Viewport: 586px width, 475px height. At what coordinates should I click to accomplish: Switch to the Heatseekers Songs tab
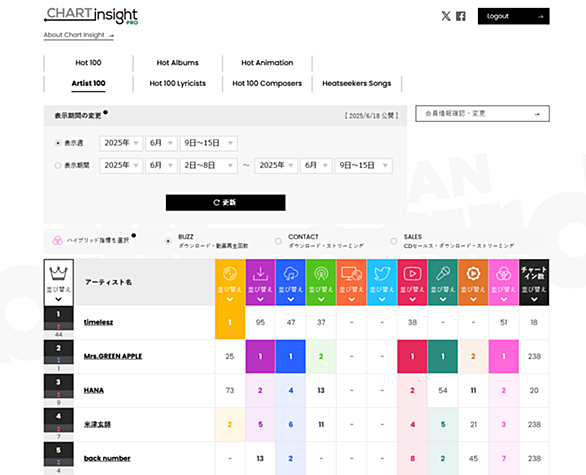(357, 83)
